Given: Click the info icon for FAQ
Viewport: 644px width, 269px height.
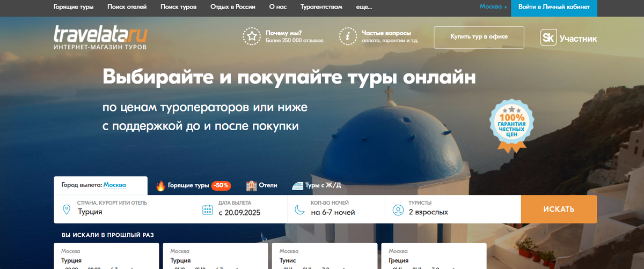Looking at the screenshot, I should pyautogui.click(x=348, y=36).
